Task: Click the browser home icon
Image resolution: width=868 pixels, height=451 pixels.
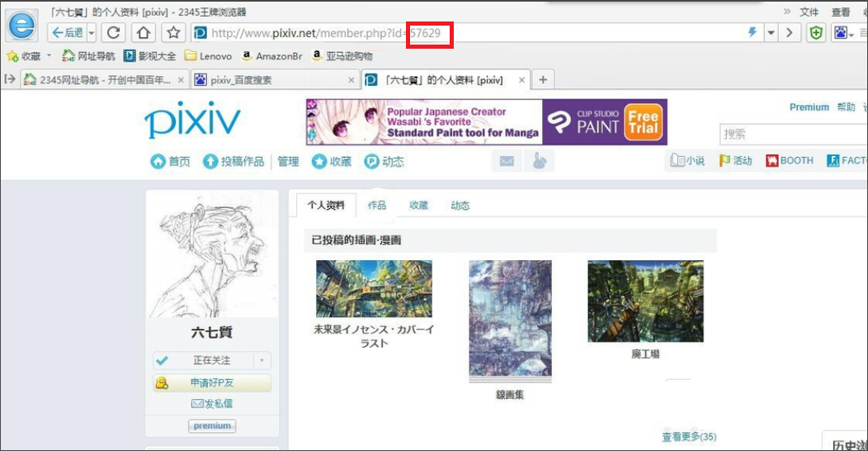Action: pyautogui.click(x=144, y=33)
